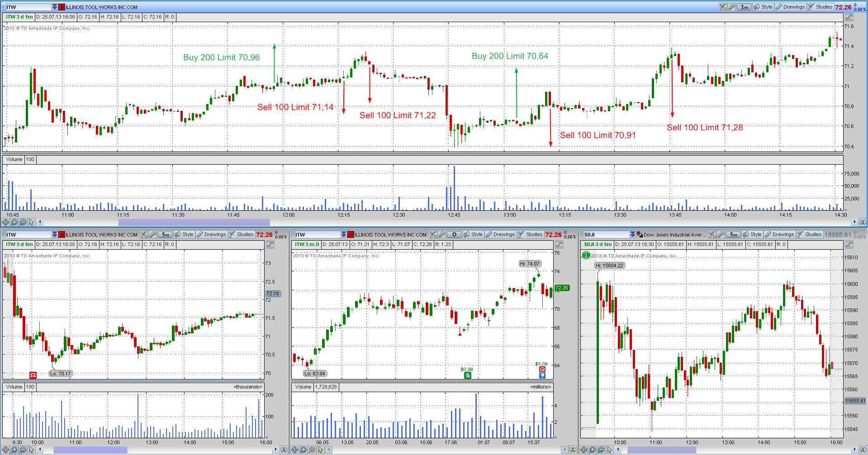The width and height of the screenshot is (868, 455).
Task: Open Drawings menu in top ITW chart
Action: pyautogui.click(x=790, y=7)
